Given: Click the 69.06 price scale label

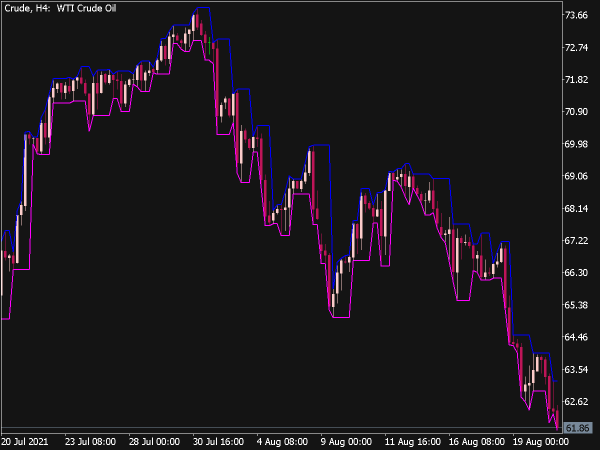Looking at the screenshot, I should pos(577,176).
